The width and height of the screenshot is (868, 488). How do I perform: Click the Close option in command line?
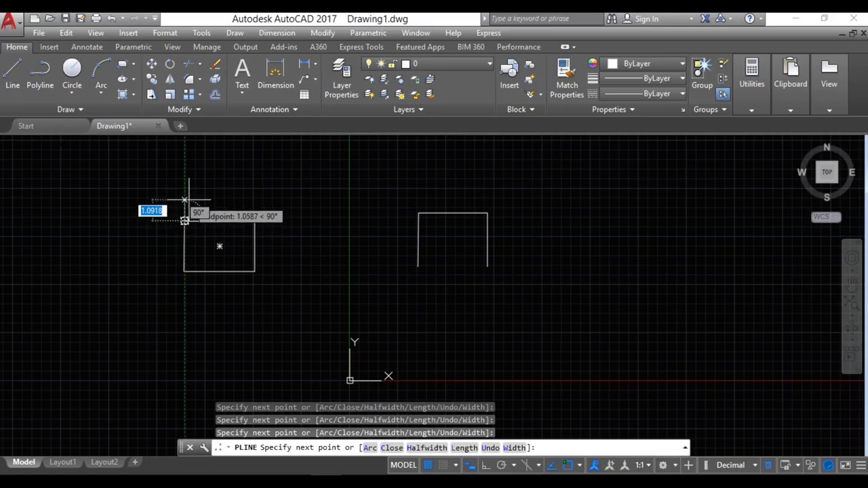click(x=391, y=447)
